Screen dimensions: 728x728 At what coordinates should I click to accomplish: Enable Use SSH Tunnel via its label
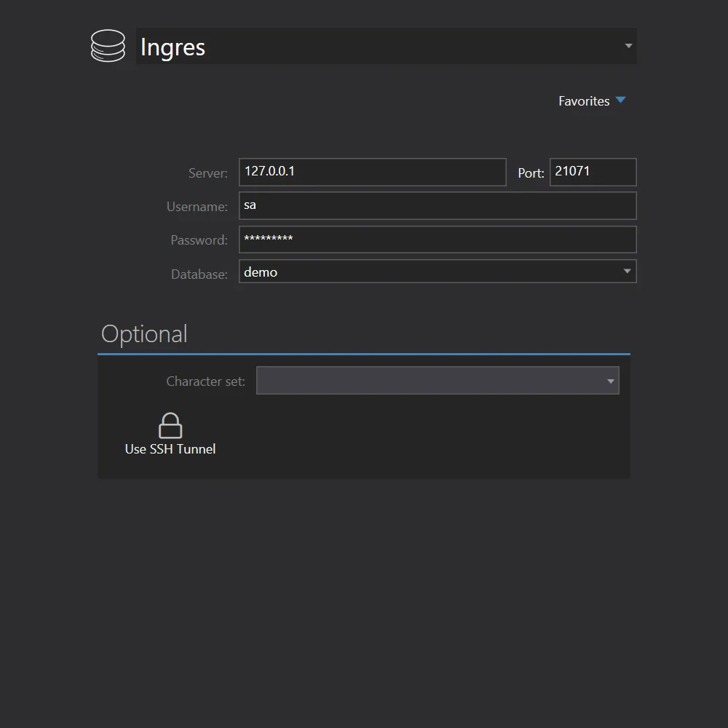coord(170,449)
